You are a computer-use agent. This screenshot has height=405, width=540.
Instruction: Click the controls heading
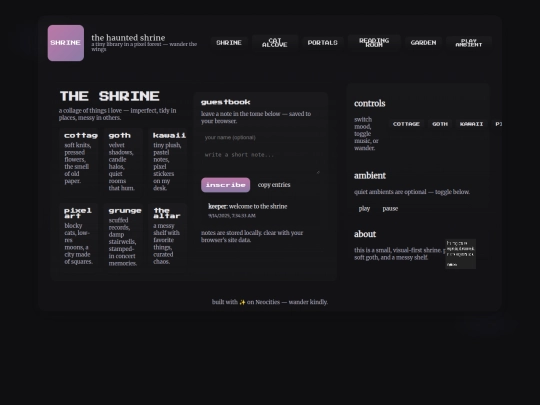pos(370,103)
